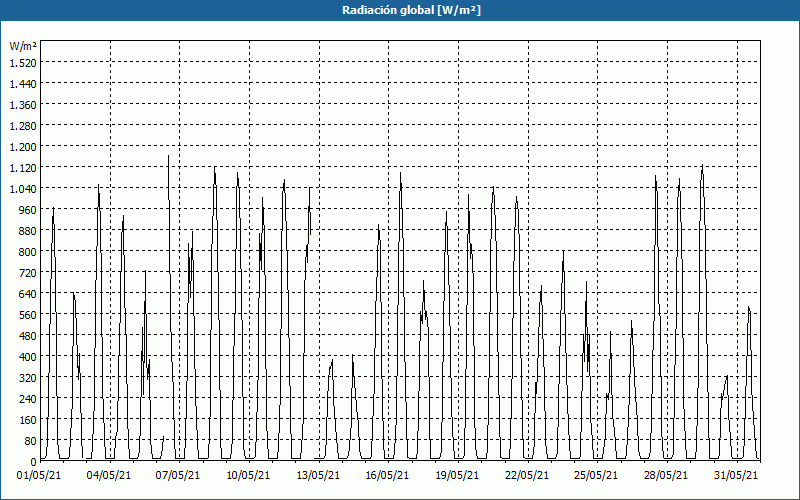Screen dimensions: 800x500
Task: Click the 'Radiación global [W/m²]' title
Action: 411,10
